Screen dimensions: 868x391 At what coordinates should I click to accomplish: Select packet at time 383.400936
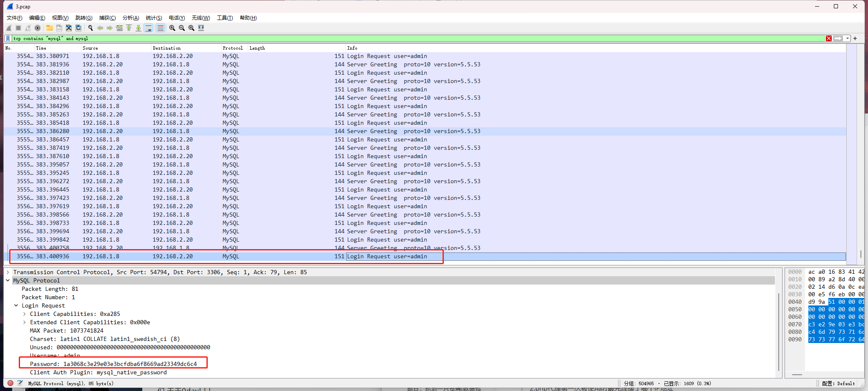(425, 256)
